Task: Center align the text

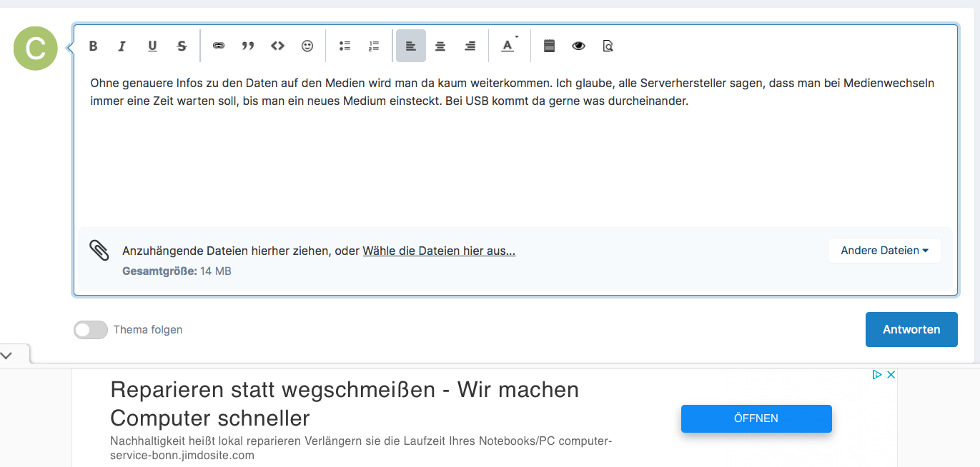Action: pyautogui.click(x=440, y=46)
